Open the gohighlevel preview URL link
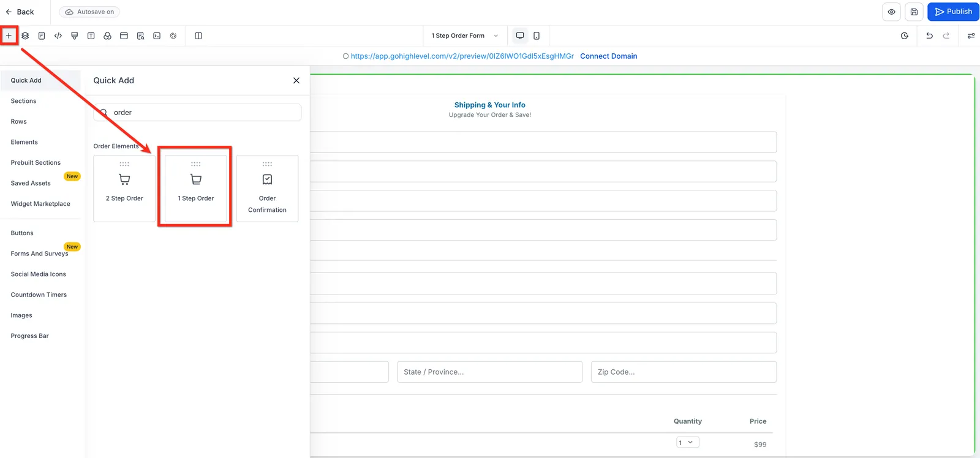980x458 pixels. click(x=462, y=56)
